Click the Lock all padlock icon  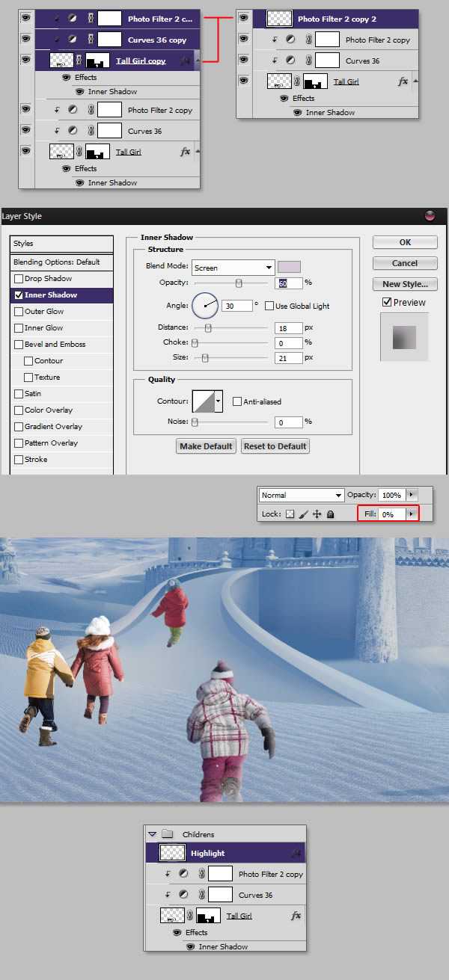point(331,514)
